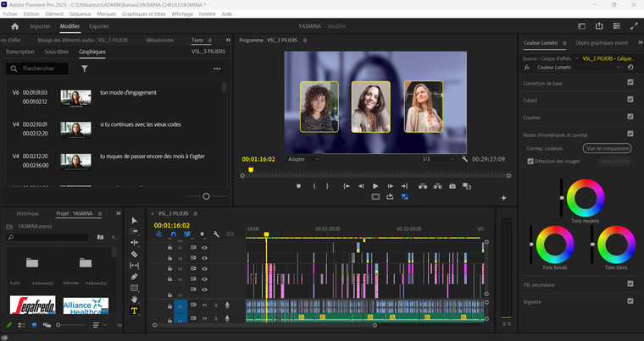Toggle Détection des visages checkbox
The height and width of the screenshot is (341, 644).
point(530,161)
